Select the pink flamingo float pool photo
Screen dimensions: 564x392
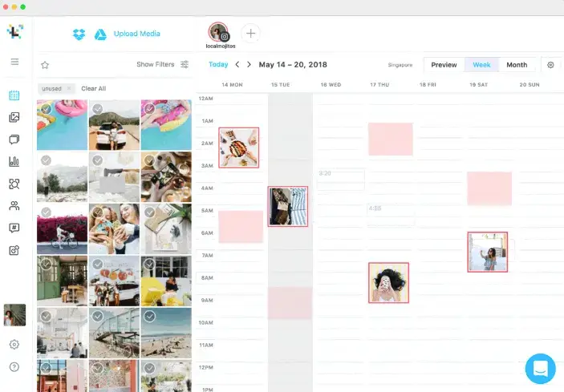tap(63, 125)
